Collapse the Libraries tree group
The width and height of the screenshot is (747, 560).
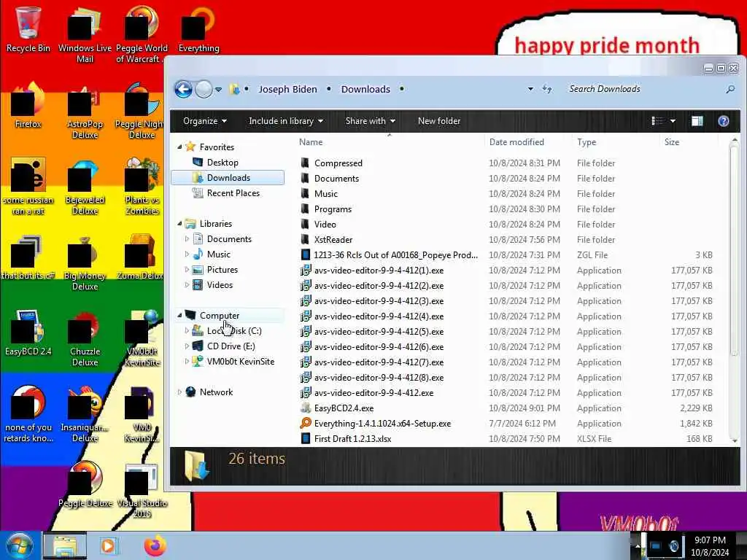point(179,223)
